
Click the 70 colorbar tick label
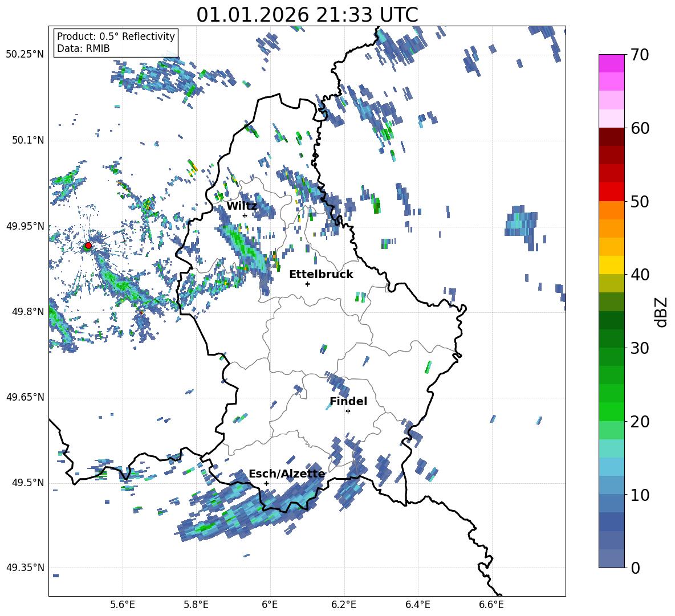(640, 55)
